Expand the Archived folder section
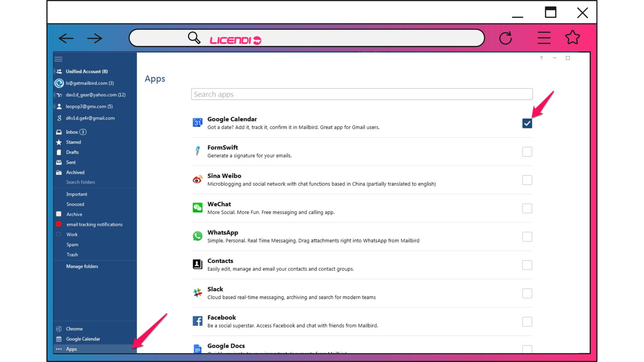Screen dimensions: 644x362 (x=74, y=172)
